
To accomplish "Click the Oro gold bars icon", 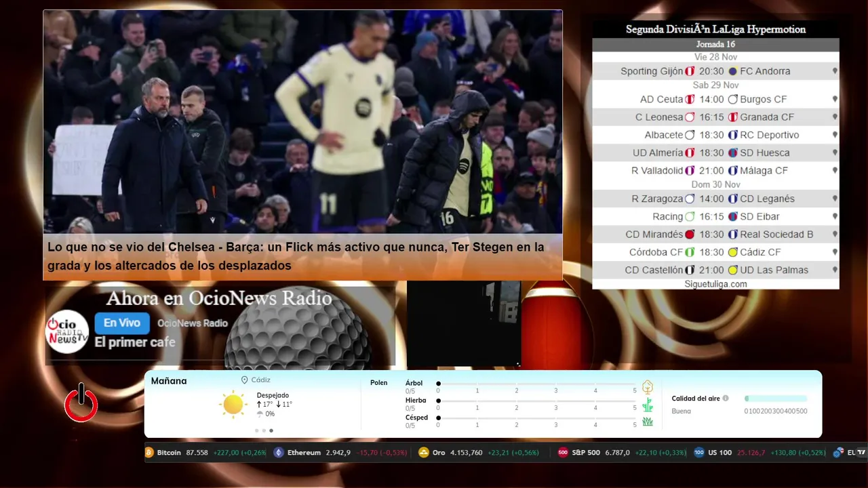I will point(424,453).
